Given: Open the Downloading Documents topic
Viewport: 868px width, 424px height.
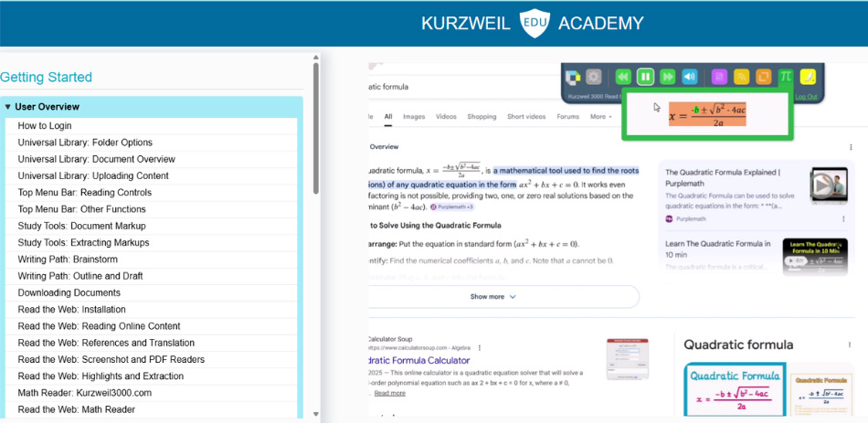Looking at the screenshot, I should point(151,292).
